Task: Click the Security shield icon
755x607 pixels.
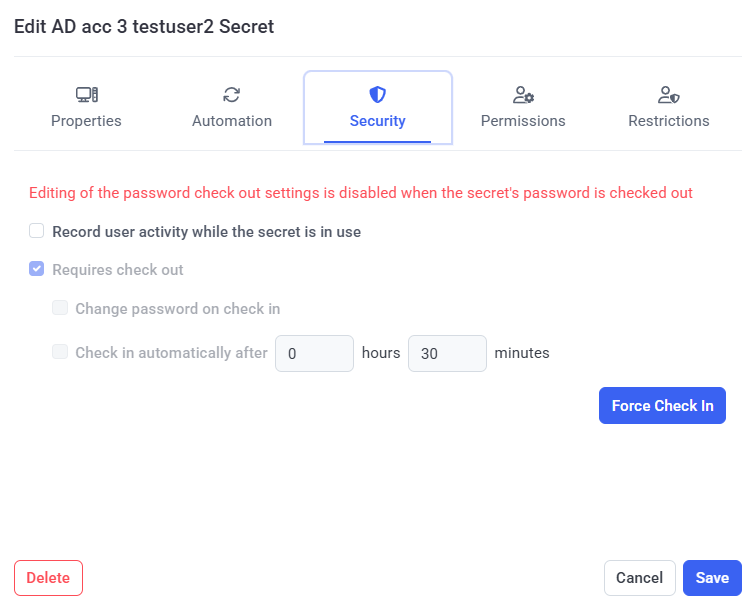Action: pos(378,95)
